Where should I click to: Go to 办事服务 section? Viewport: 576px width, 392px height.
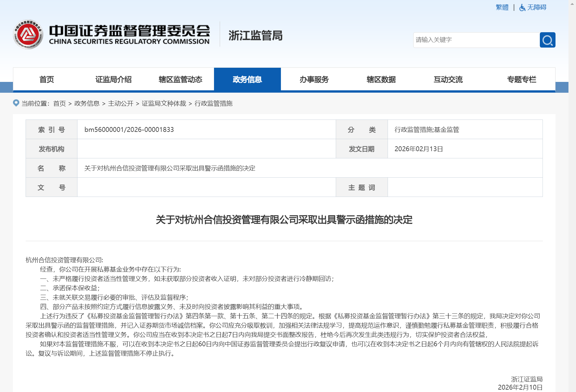(x=314, y=79)
